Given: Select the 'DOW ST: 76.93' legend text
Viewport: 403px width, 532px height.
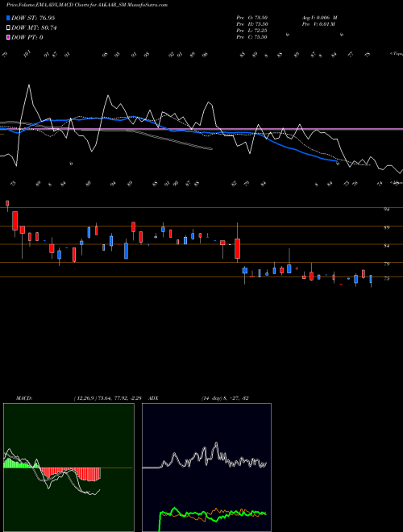Looking at the screenshot, I should click(33, 18).
